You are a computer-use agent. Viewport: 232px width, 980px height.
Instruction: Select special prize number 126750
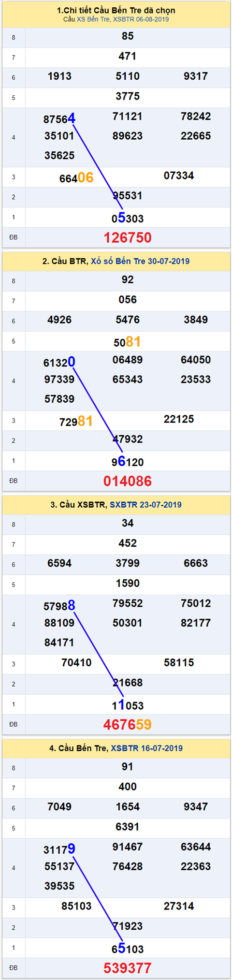click(x=128, y=237)
